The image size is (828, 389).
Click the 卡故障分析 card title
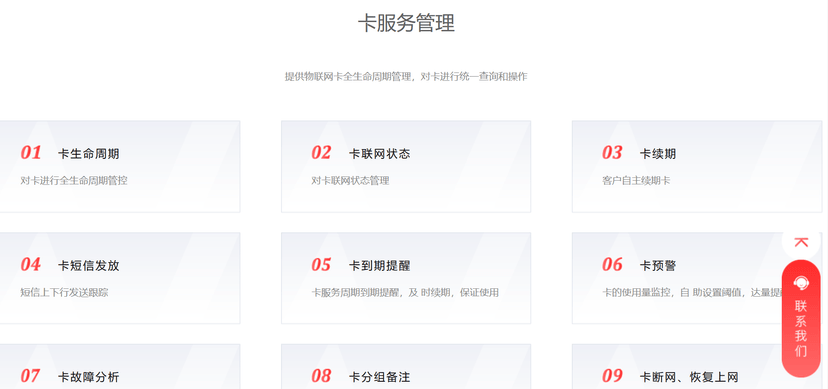tap(89, 377)
